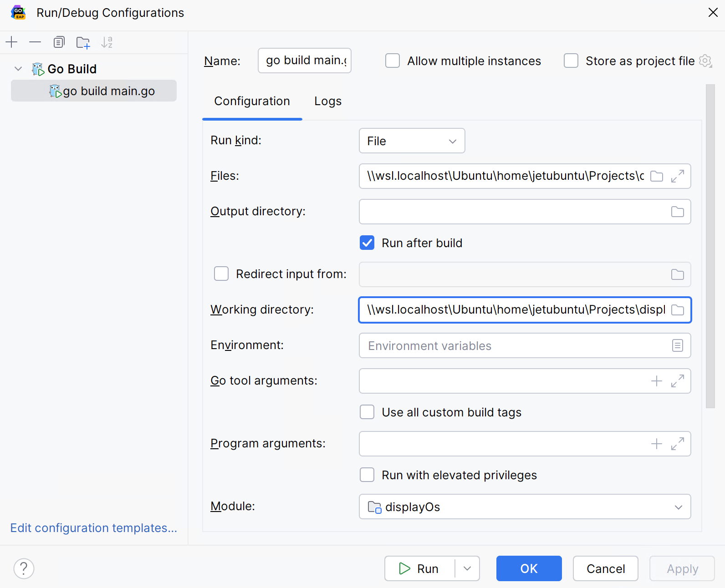
Task: Collapse the Go Build tree node
Action: [x=18, y=69]
